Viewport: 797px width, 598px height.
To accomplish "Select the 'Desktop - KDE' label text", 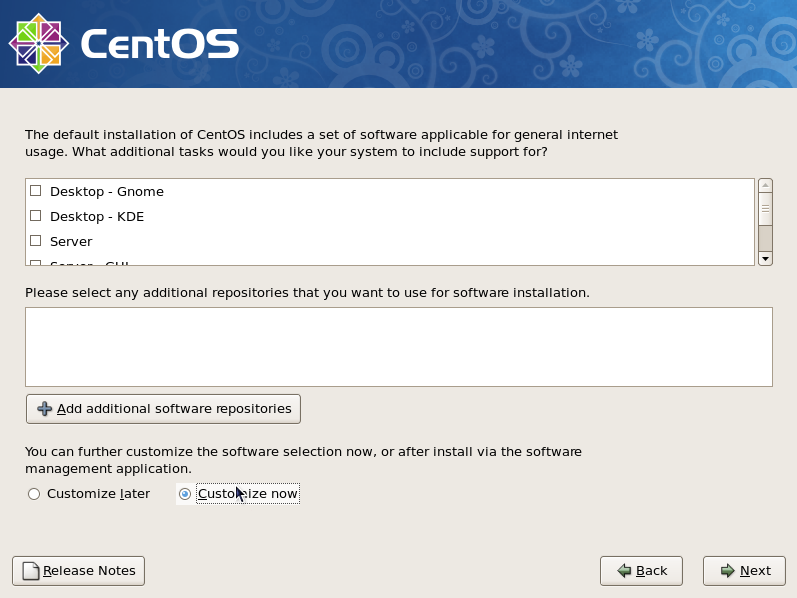I will (x=97, y=217).
